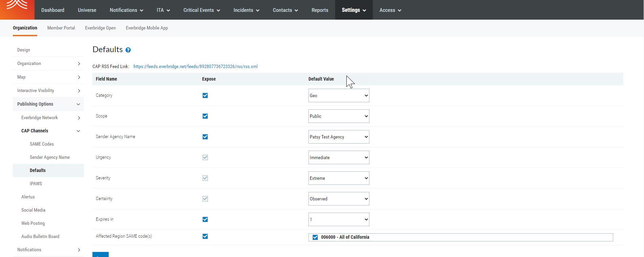Switch to the Member Portal tab
The width and height of the screenshot is (644, 257).
(x=61, y=28)
